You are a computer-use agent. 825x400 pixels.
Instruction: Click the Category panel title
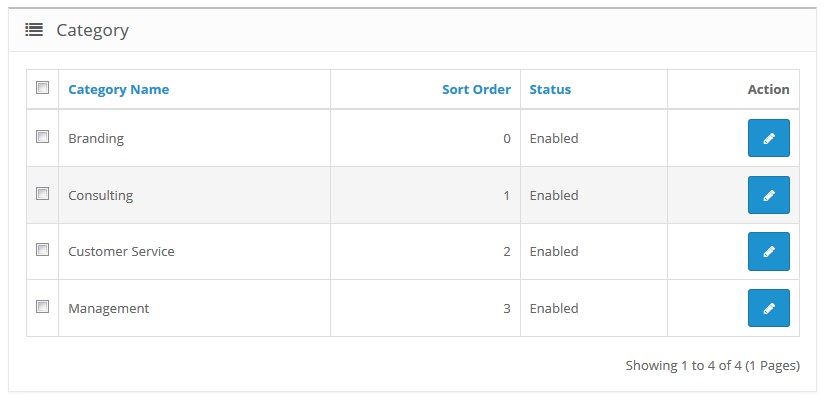pyautogui.click(x=93, y=31)
